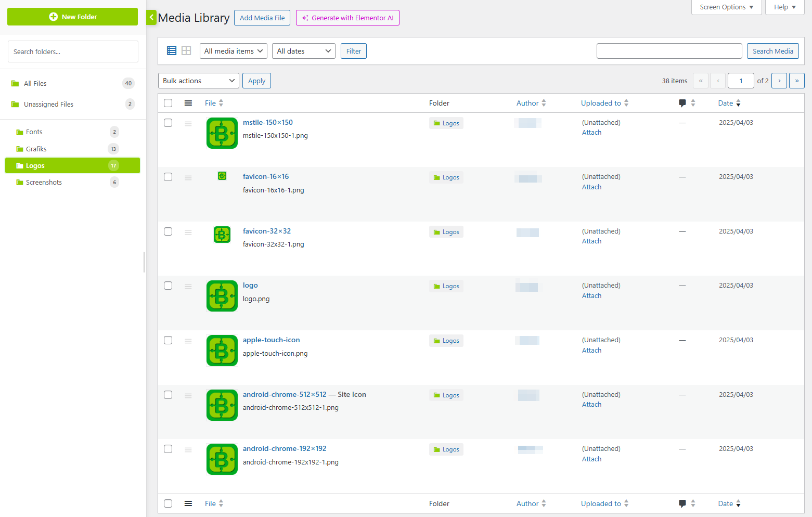Select checkbox for mstile-150×150 file

pyautogui.click(x=168, y=123)
